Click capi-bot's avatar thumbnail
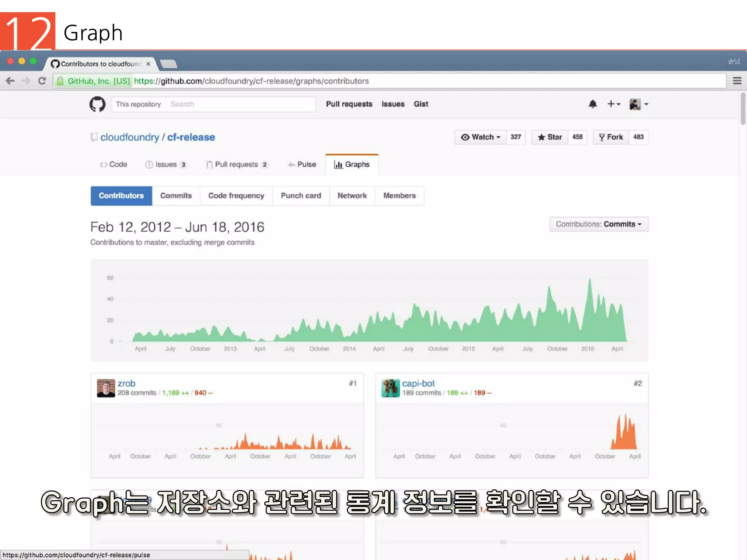 [x=391, y=388]
